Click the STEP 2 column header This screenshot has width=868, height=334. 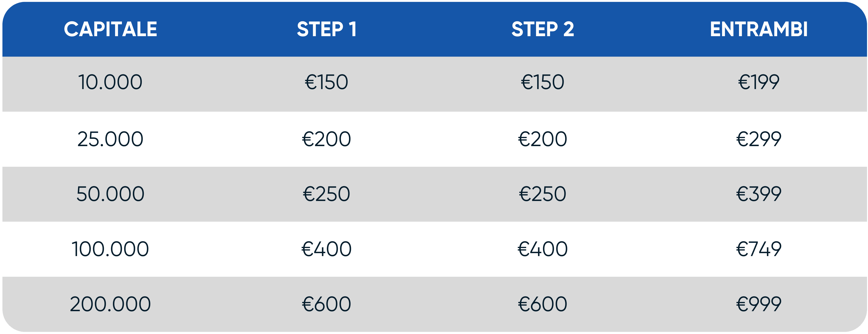point(543,29)
